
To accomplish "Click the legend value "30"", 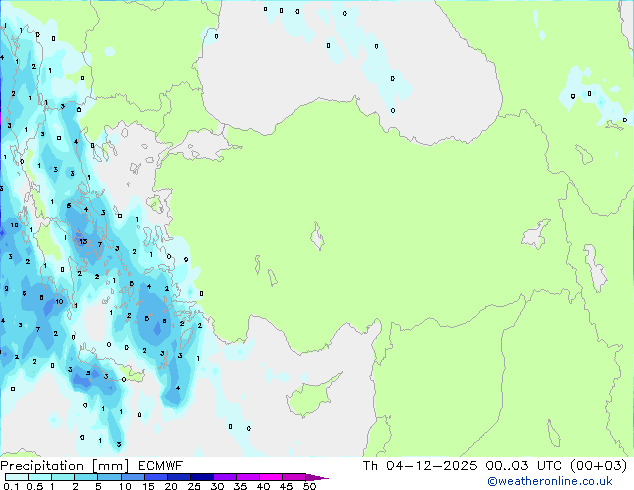I will (x=217, y=486).
